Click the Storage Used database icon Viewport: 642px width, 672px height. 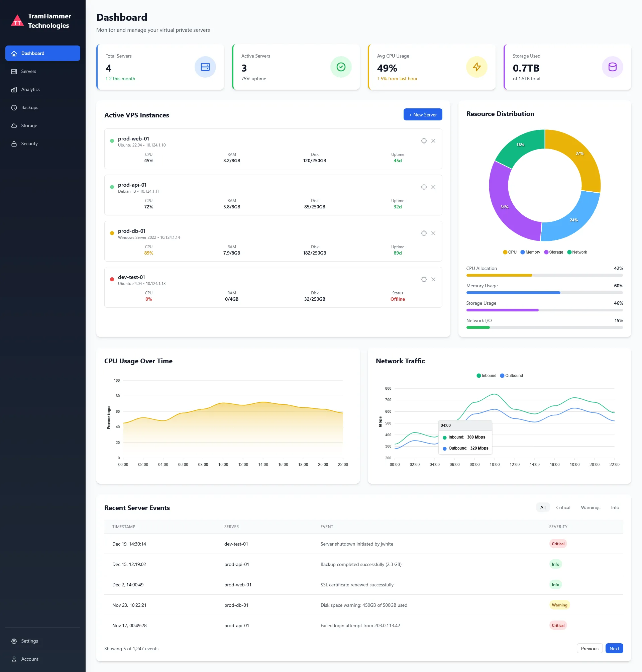point(612,67)
